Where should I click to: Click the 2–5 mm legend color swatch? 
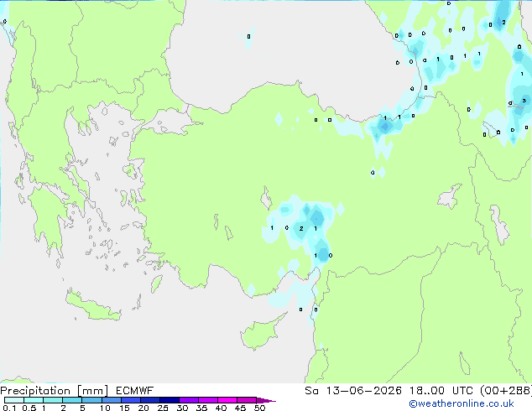(72, 400)
